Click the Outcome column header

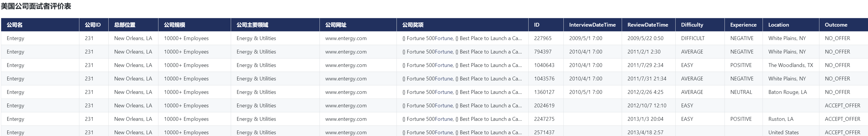[836, 25]
